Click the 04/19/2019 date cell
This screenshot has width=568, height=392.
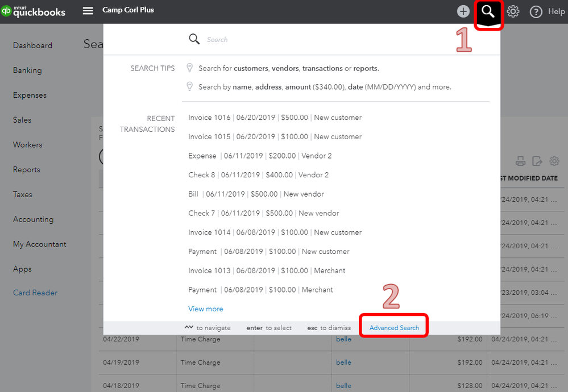(121, 362)
